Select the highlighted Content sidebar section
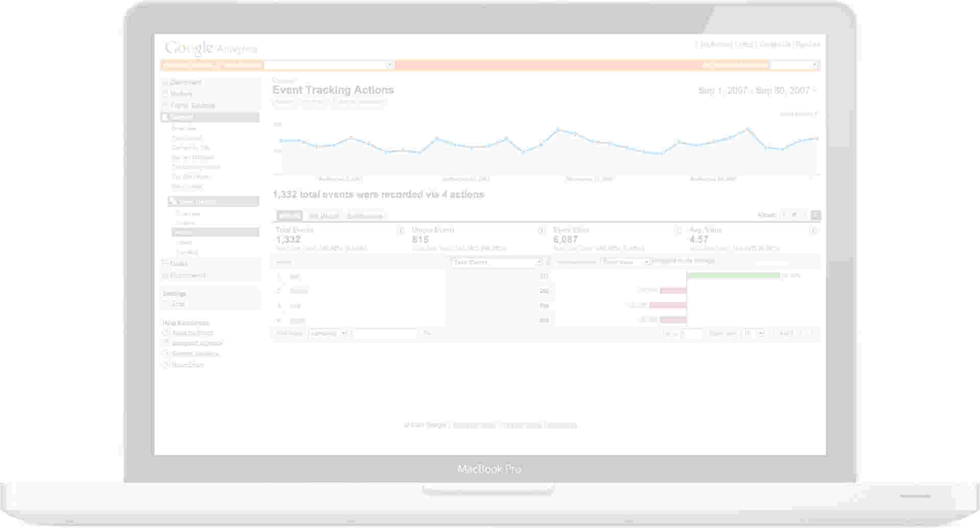980x528 pixels. [210, 117]
